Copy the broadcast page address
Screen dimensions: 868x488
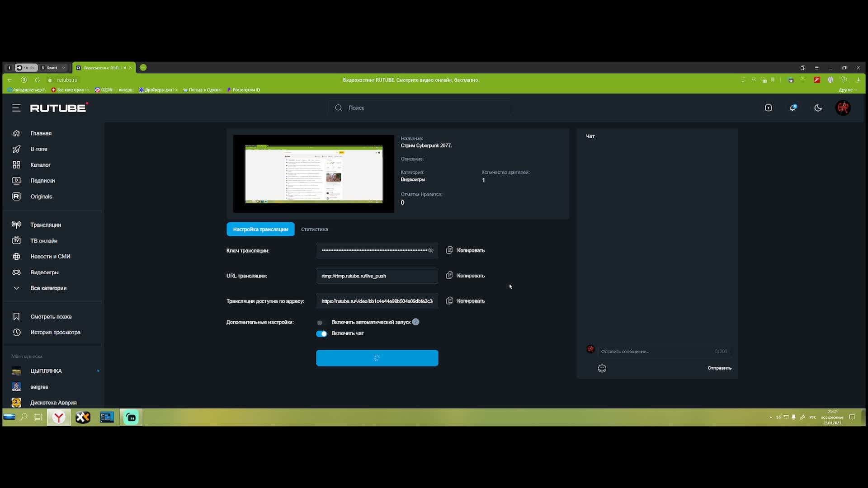[466, 301]
